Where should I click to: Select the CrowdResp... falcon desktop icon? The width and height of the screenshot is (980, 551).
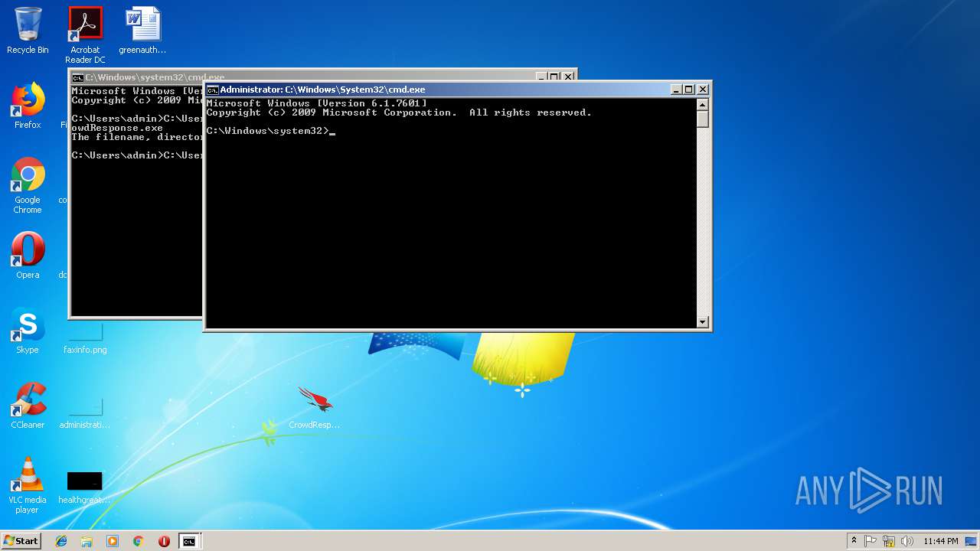(x=315, y=407)
